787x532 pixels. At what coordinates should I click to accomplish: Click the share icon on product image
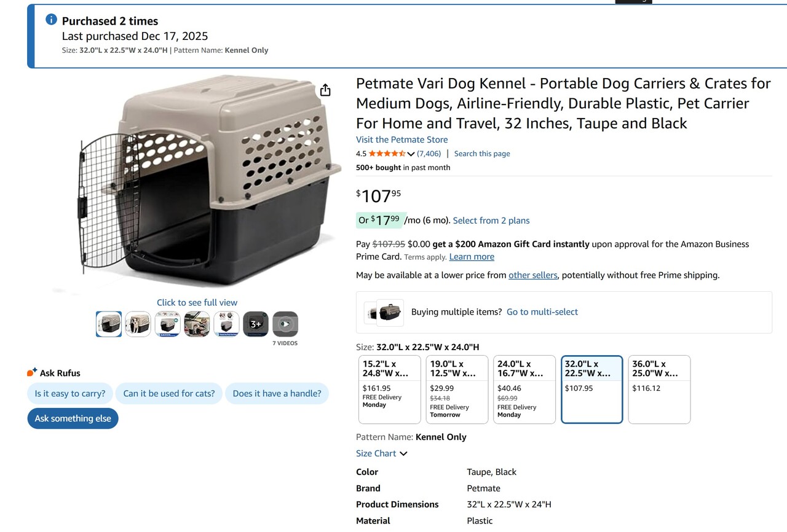tap(325, 90)
